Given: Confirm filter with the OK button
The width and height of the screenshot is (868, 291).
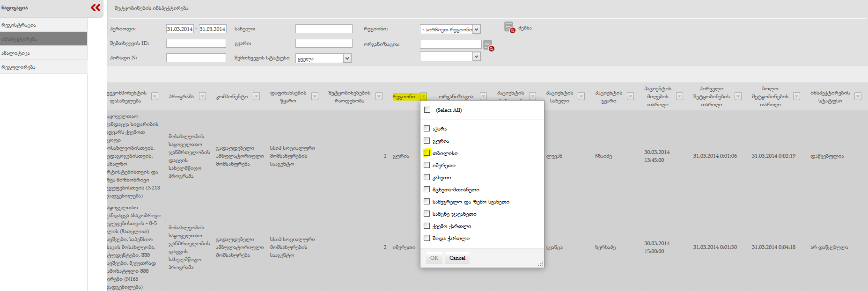Looking at the screenshot, I should 434,258.
